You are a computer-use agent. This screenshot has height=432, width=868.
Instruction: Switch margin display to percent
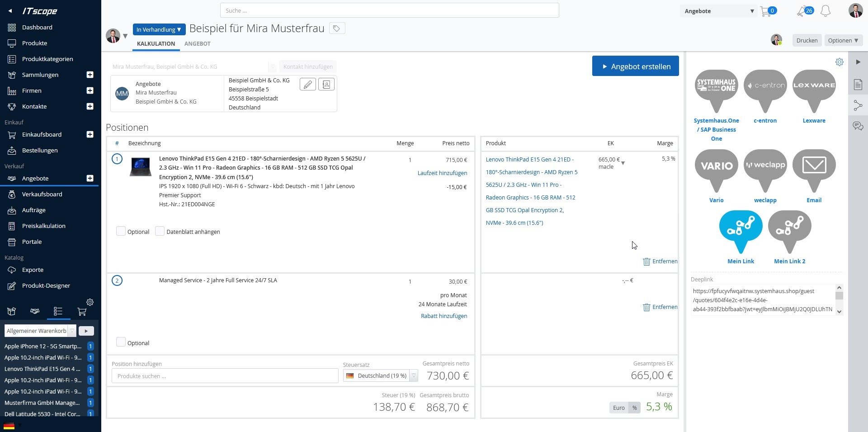coord(635,408)
